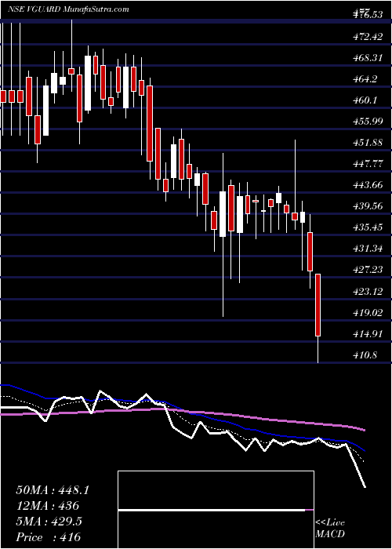
Task: Click the <<Live MACD label
Action: [330, 528]
